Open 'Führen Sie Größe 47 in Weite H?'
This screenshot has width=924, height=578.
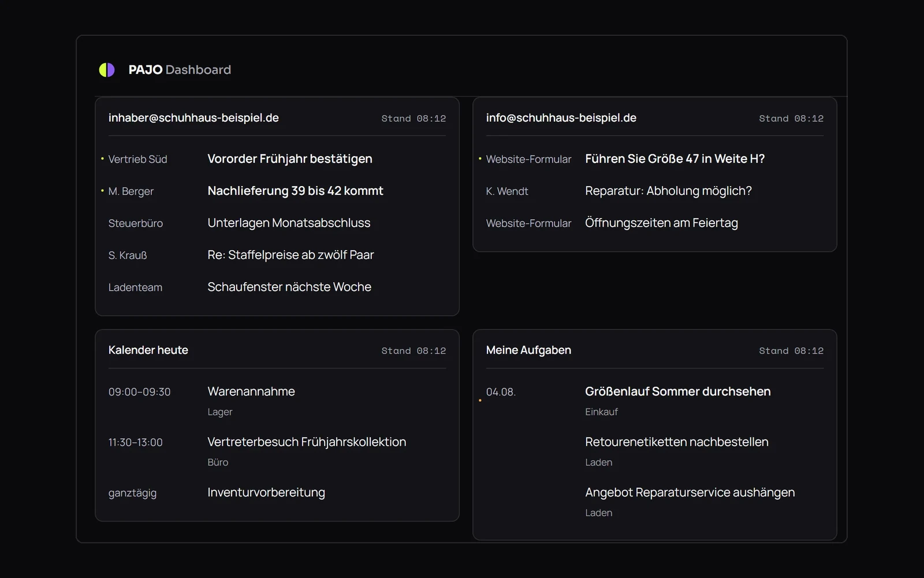[x=675, y=159]
